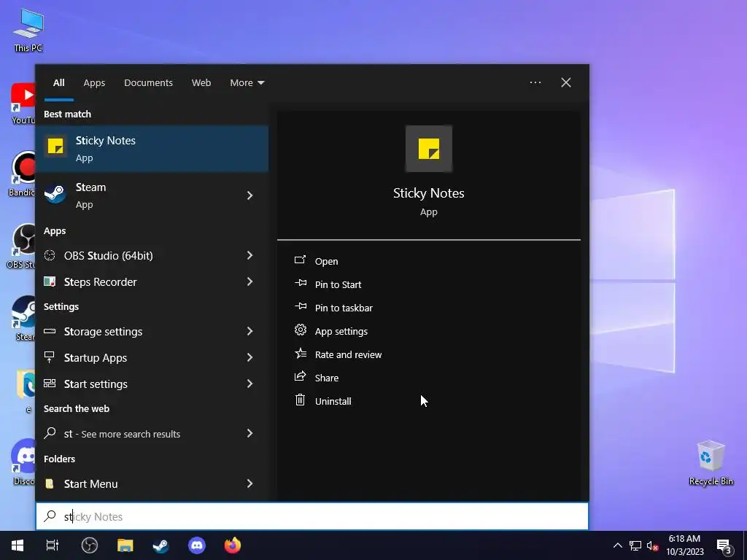This screenshot has height=560, width=747.
Task: Expand Start Menu folder chevron
Action: (249, 484)
